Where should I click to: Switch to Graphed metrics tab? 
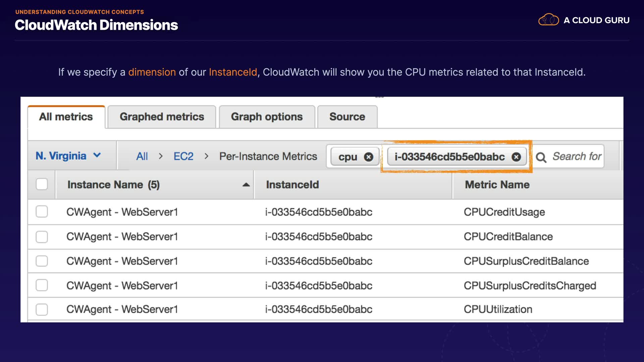tap(162, 117)
